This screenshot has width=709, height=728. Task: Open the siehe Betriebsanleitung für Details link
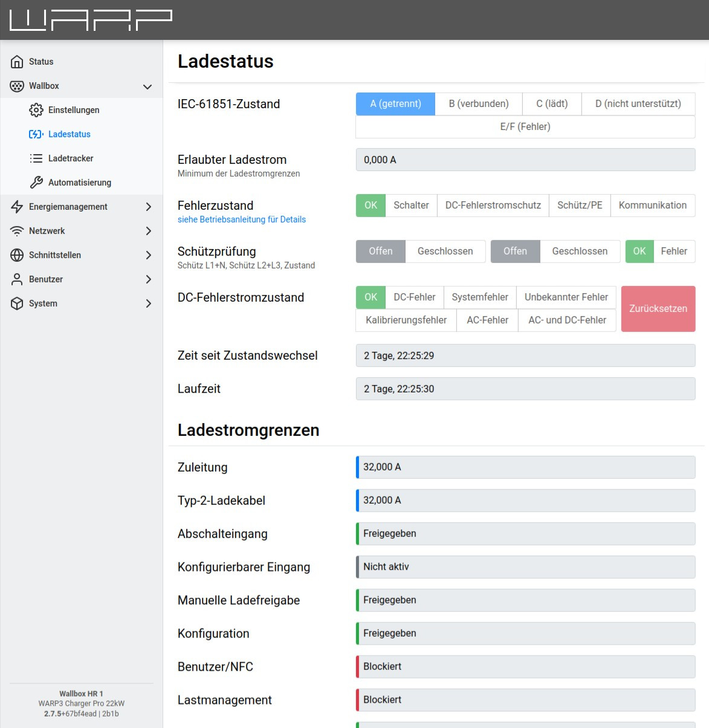[x=241, y=219]
